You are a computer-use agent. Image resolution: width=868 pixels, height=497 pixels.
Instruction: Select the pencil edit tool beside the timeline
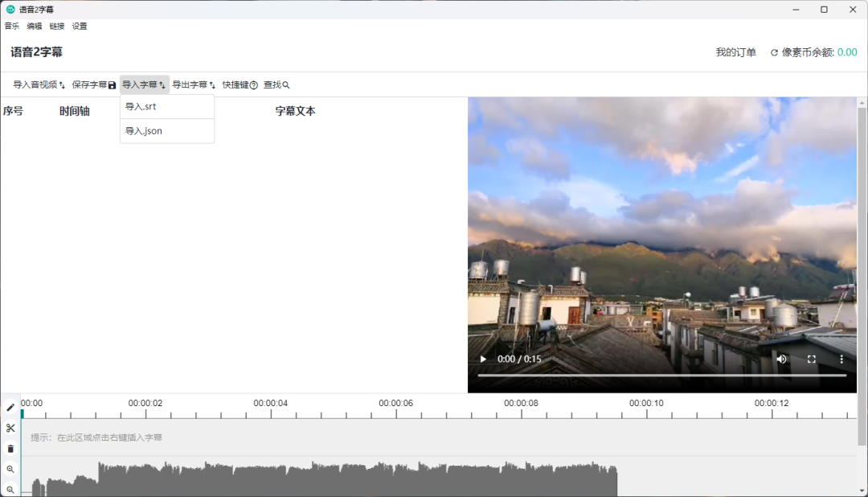10,408
